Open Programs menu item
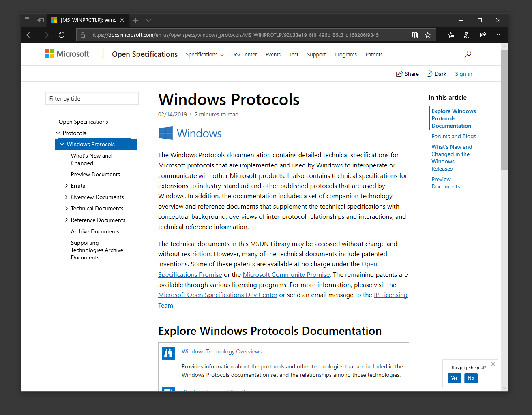This screenshot has width=532, height=415. click(345, 55)
